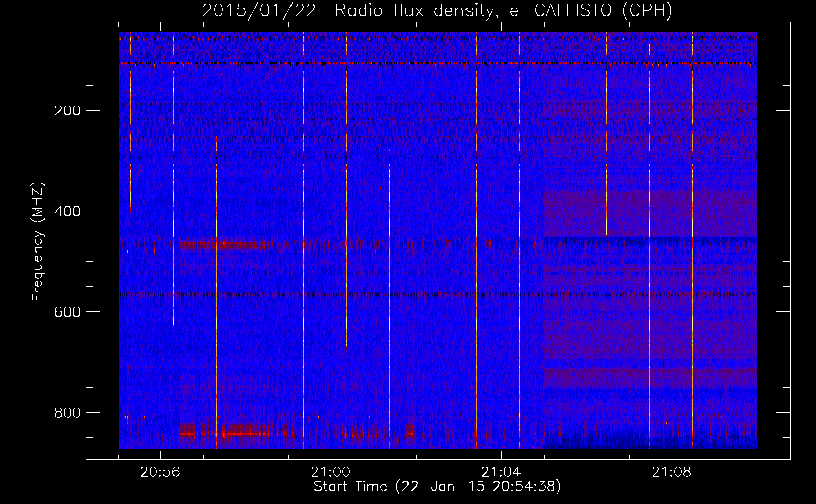Click the 400 frequency tick label

[x=68, y=211]
